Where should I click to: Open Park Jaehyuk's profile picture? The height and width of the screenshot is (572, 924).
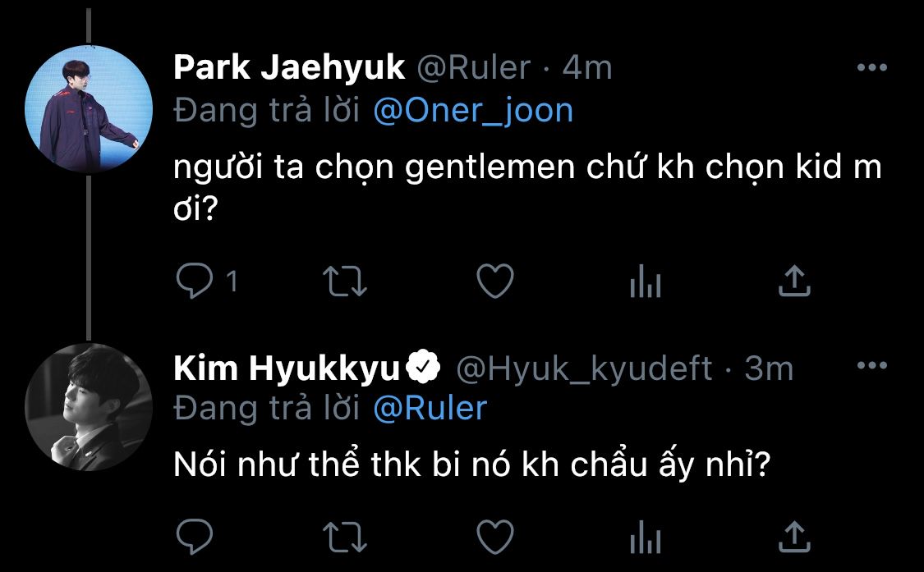[x=89, y=109]
